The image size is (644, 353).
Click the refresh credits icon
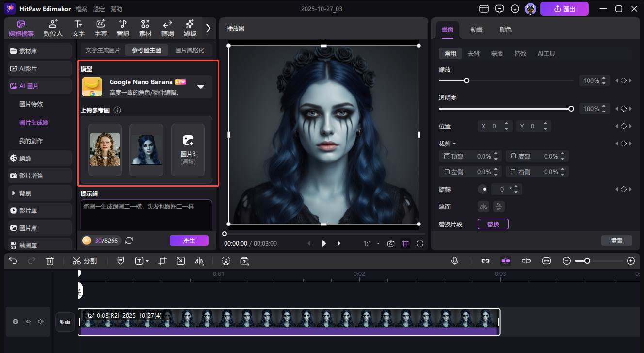click(129, 241)
